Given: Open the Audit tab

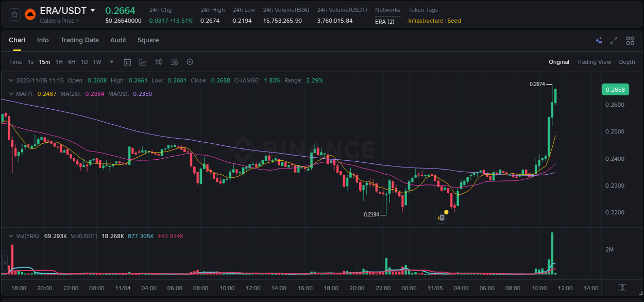Looking at the screenshot, I should pyautogui.click(x=118, y=40).
